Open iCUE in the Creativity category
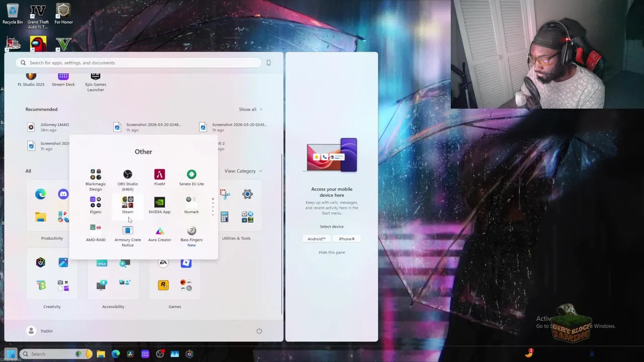 tap(40, 262)
